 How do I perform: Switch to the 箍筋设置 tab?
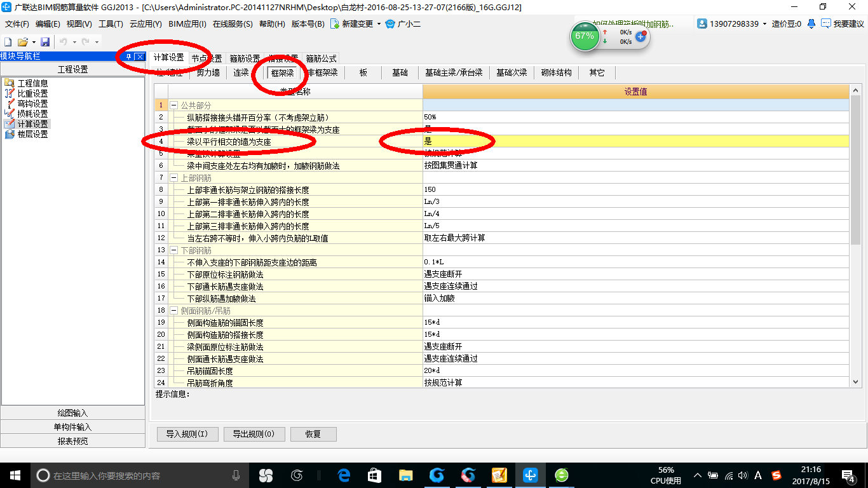(245, 58)
